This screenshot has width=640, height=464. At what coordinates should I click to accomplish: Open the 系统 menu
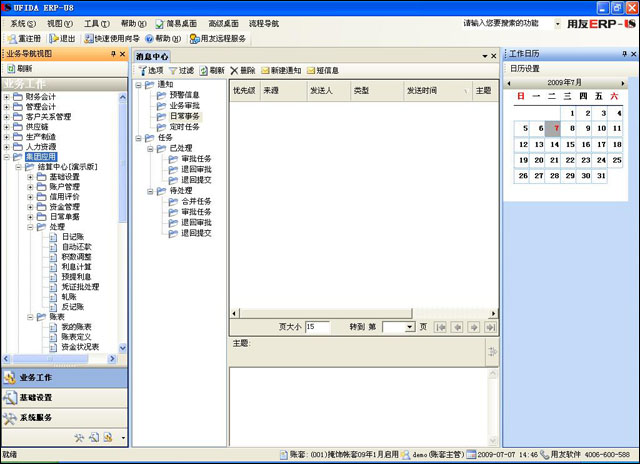click(23, 24)
